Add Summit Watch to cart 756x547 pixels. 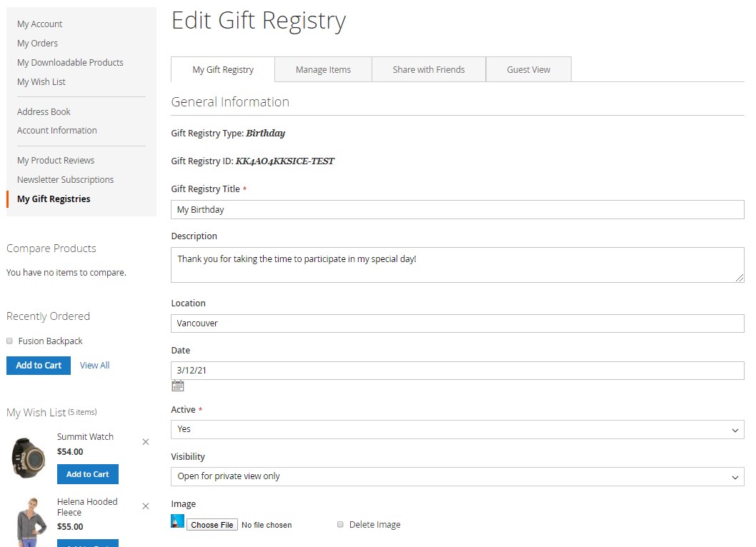[x=88, y=474]
